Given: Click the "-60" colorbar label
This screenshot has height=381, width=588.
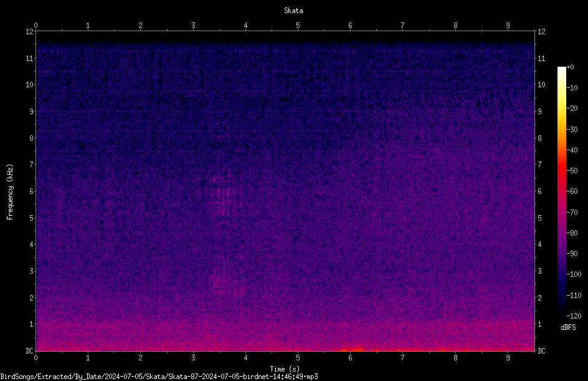Looking at the screenshot, I should point(572,191).
